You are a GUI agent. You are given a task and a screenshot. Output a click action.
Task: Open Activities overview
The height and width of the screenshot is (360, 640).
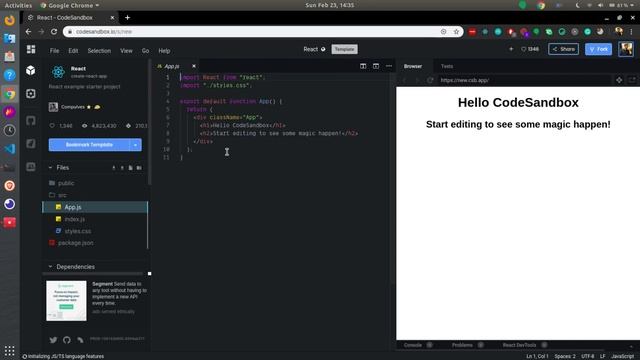tap(18, 5)
